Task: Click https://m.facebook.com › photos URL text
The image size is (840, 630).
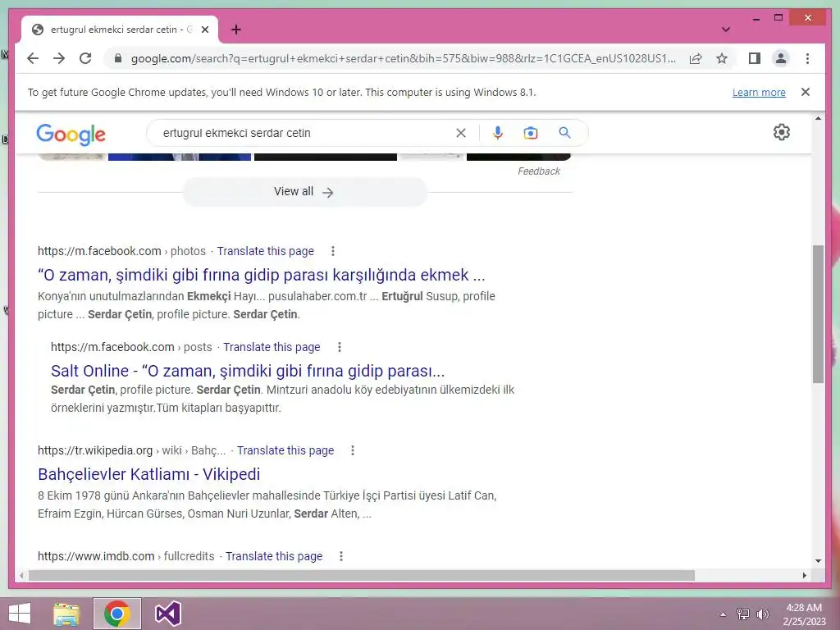Action: tap(121, 251)
